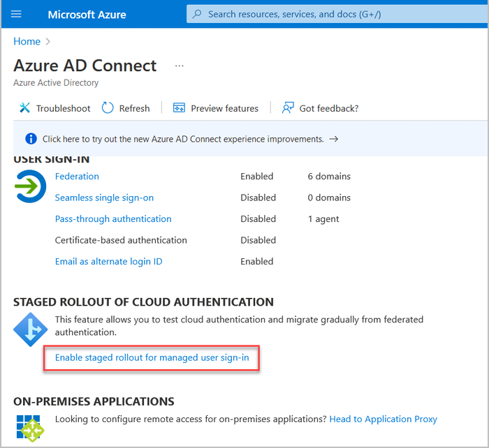
Task: Select Federation Enabled status
Action: pyautogui.click(x=256, y=177)
